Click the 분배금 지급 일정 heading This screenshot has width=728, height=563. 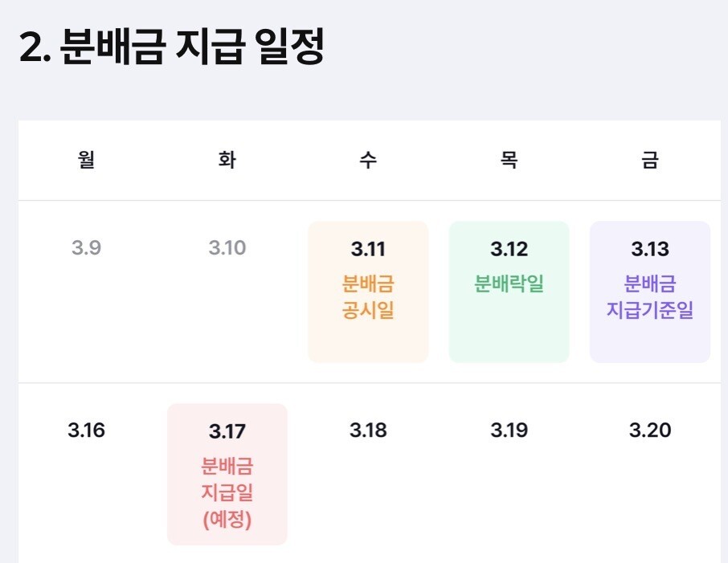click(x=171, y=50)
